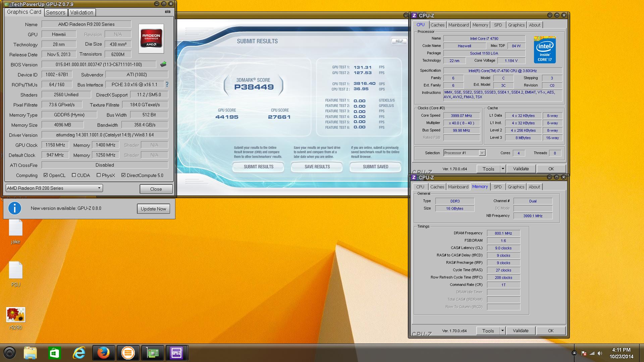Click the P38449 3DMark score
The width and height of the screenshot is (644, 362).
[254, 87]
